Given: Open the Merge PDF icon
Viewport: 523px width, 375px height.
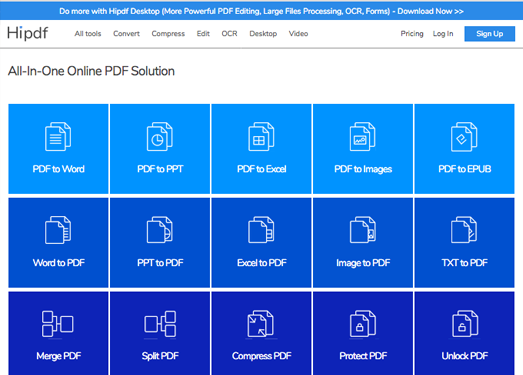Looking at the screenshot, I should [x=58, y=324].
